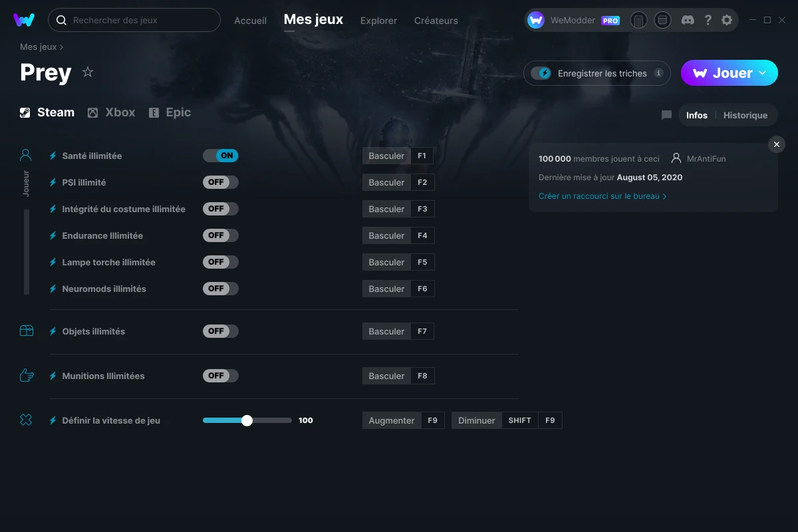Click the search magnifier icon
Image resolution: width=798 pixels, height=532 pixels.
pos(61,20)
